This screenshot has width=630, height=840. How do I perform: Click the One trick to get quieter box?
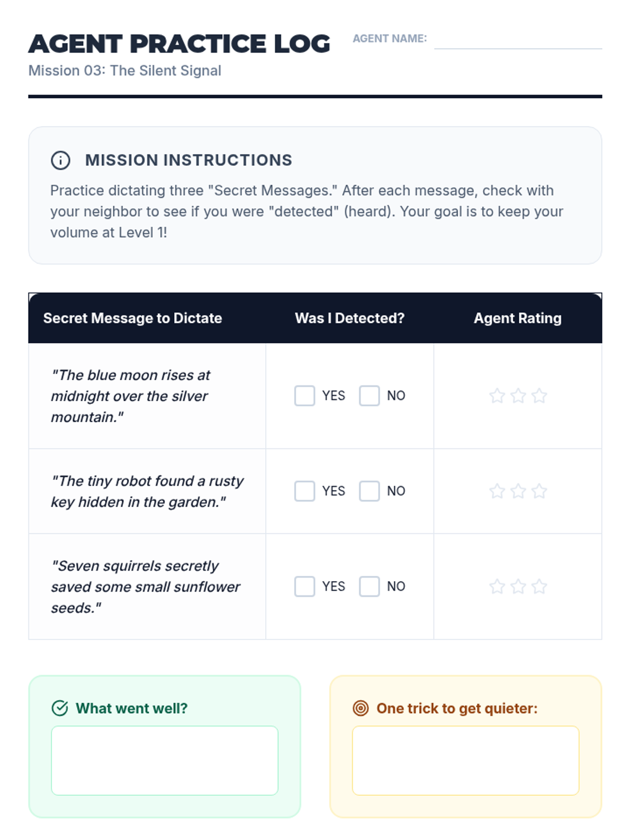coord(465,760)
